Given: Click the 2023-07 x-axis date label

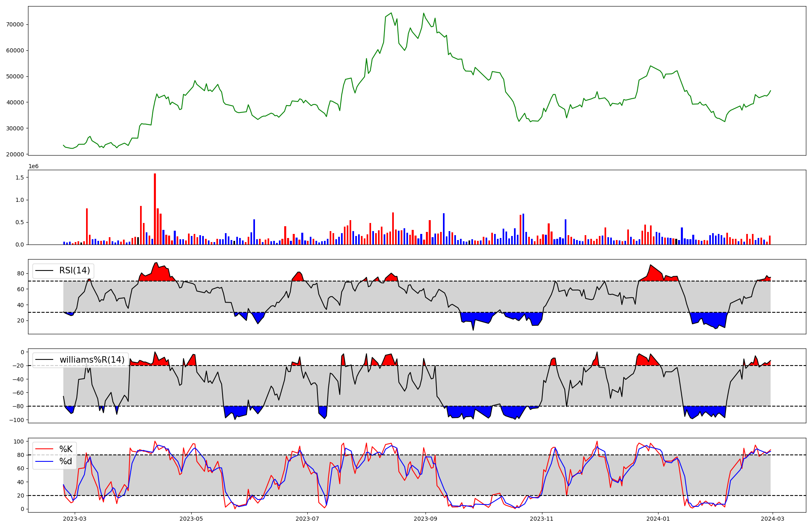Looking at the screenshot, I should (x=307, y=519).
